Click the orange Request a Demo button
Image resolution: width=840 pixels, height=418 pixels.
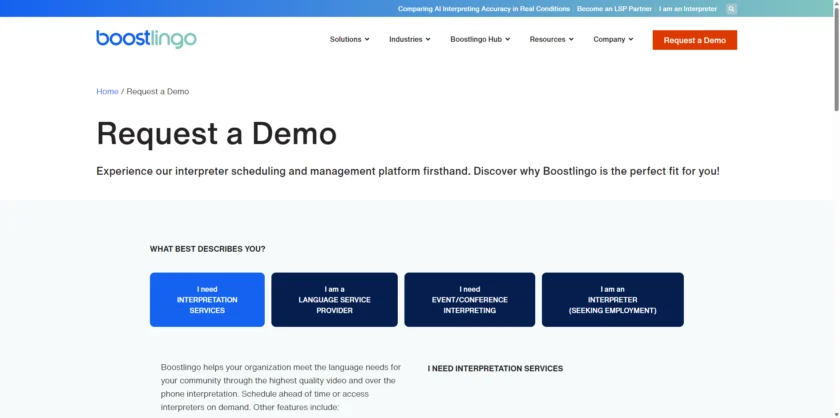[694, 40]
